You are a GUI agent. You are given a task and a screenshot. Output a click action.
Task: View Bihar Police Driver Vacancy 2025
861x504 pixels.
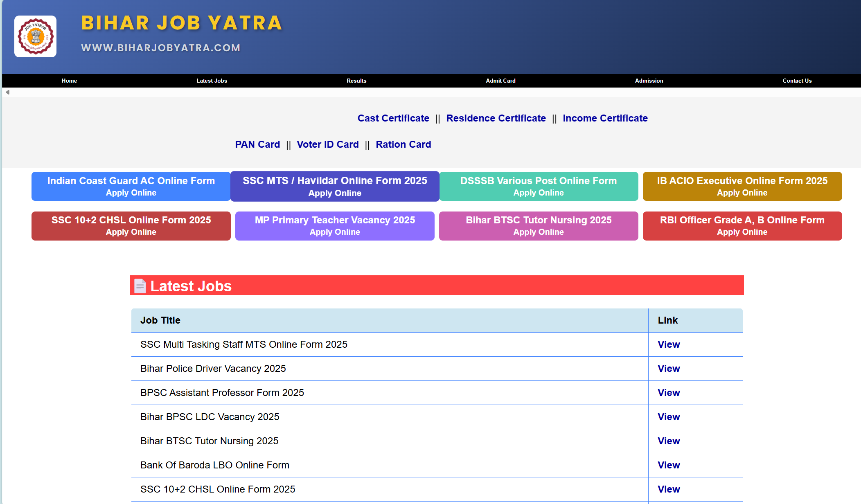(669, 369)
